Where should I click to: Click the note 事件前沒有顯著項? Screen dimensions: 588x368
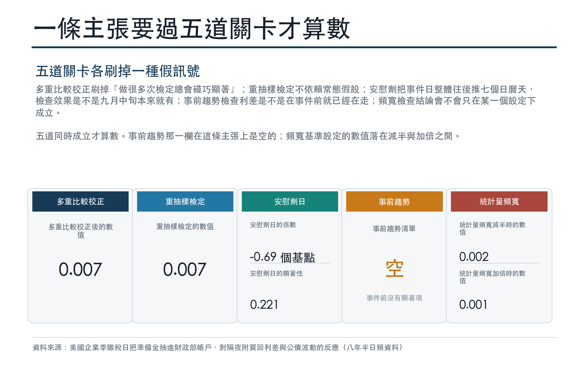click(x=394, y=298)
